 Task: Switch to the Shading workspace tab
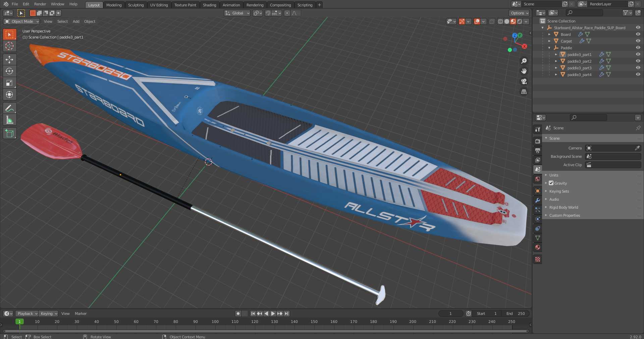(209, 5)
